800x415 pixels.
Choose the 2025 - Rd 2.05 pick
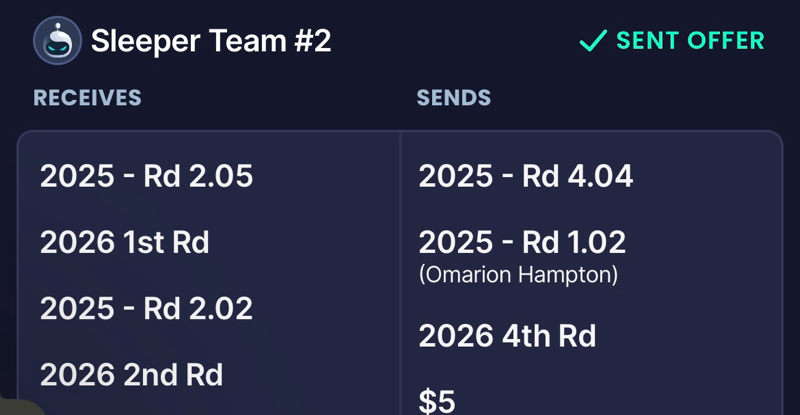coord(146,176)
